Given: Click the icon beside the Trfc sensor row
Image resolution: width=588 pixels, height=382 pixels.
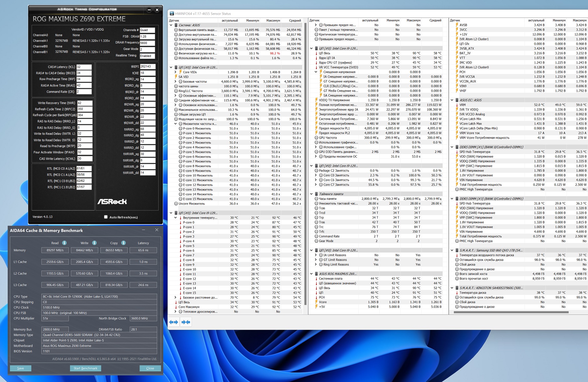Looking at the screenshot, I should coord(316,232).
